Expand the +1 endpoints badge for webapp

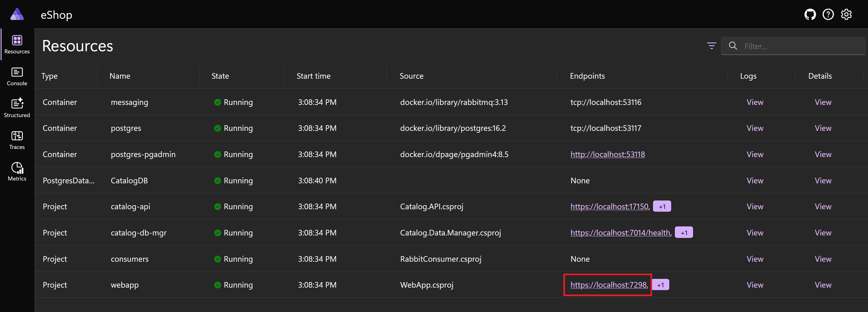[x=661, y=285]
